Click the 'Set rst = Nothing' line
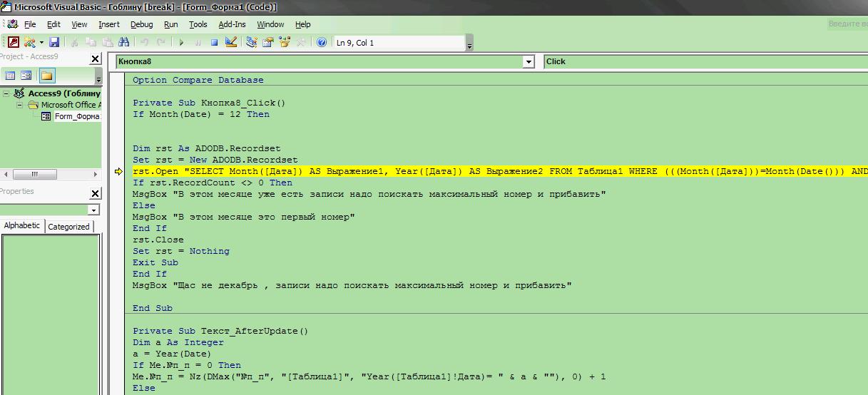868x395 pixels. pos(181,251)
